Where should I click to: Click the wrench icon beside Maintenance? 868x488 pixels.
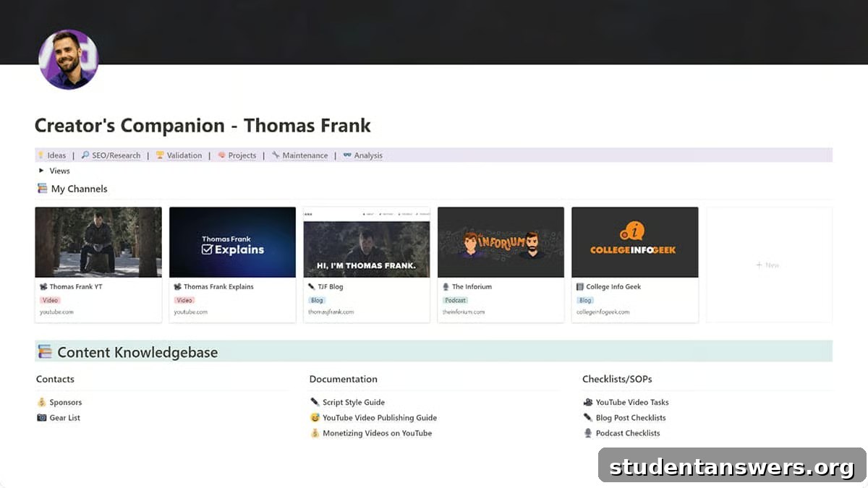pyautogui.click(x=276, y=155)
